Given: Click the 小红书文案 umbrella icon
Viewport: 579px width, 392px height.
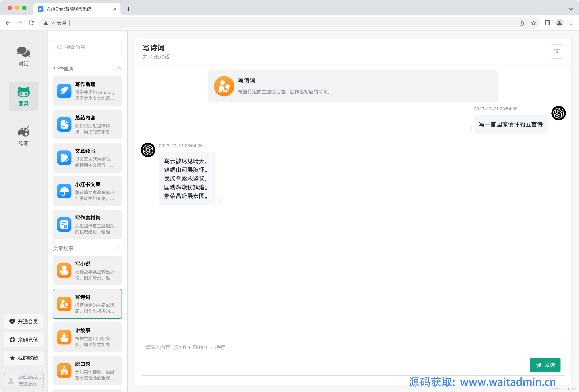Looking at the screenshot, I should pos(64,191).
